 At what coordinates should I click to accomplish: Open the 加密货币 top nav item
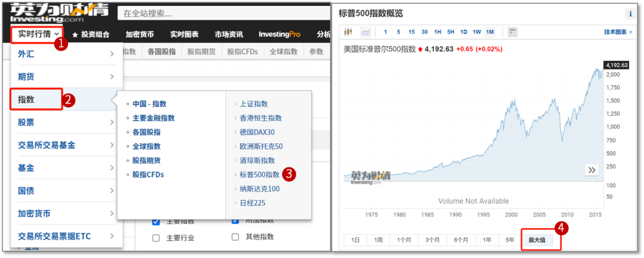(140, 35)
